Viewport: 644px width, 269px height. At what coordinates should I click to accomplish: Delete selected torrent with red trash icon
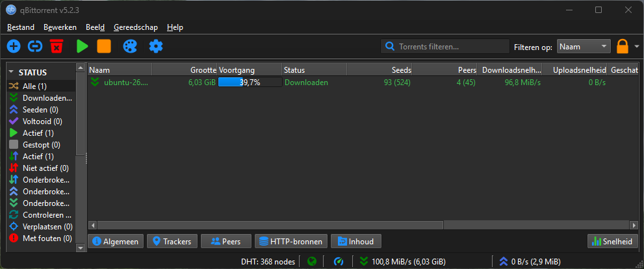57,46
